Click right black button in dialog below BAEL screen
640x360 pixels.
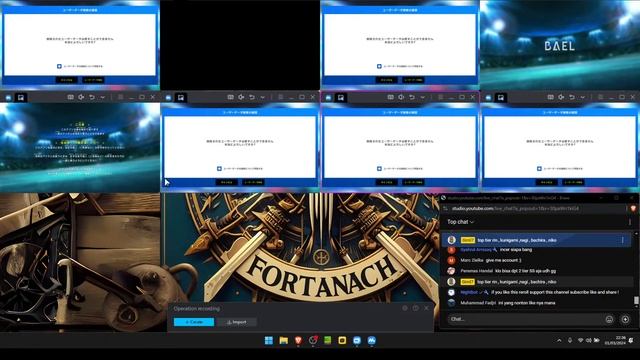pos(573,182)
